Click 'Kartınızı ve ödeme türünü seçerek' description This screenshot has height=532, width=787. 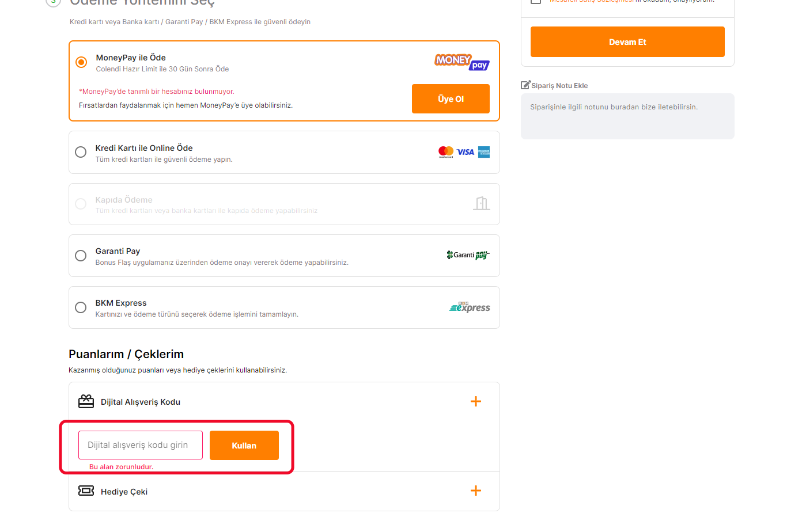tap(197, 314)
